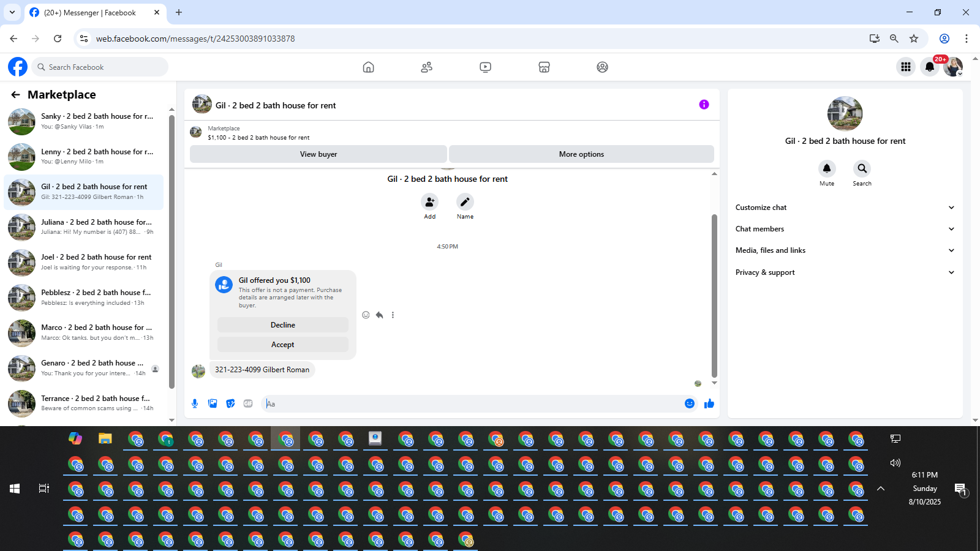Mute the conversation with the bell icon

point(827,168)
